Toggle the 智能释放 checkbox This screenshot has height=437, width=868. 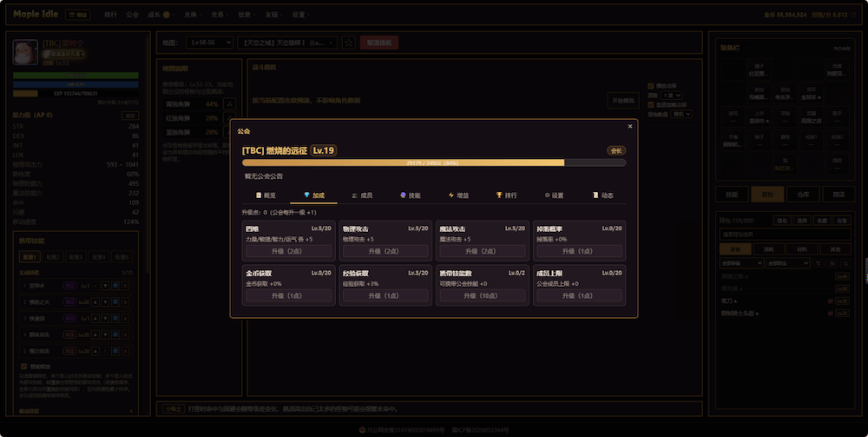(x=23, y=366)
